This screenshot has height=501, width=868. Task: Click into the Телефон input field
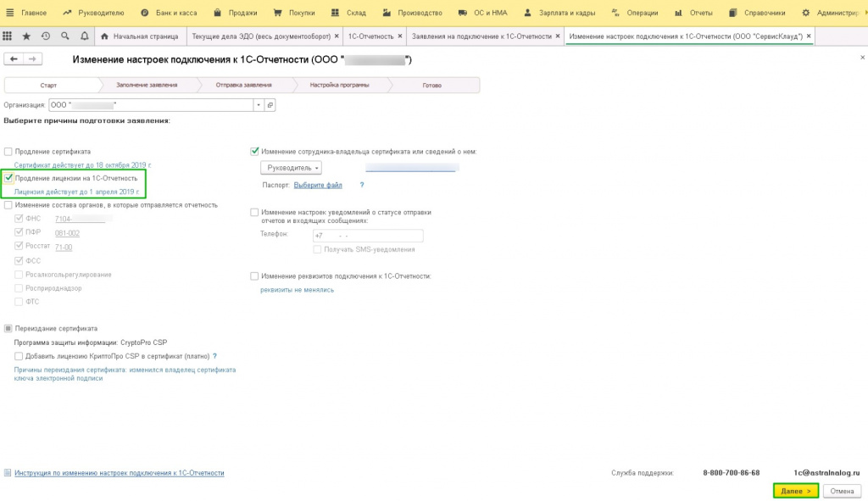[x=368, y=236]
